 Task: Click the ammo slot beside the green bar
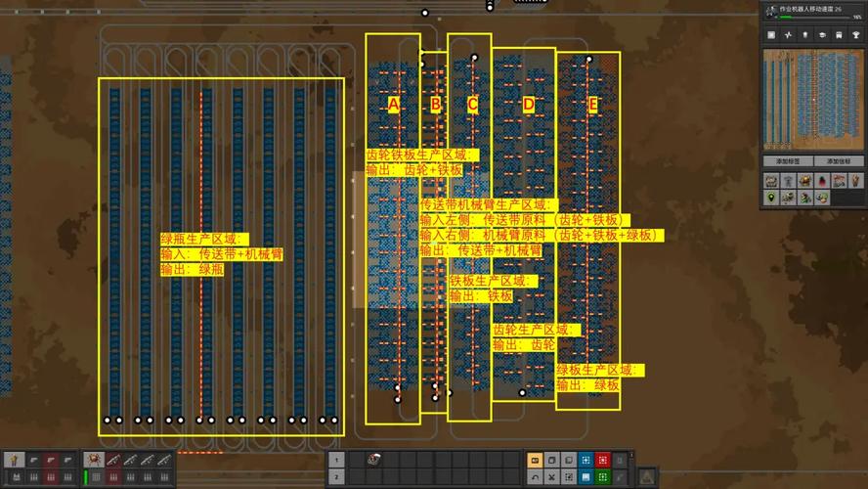click(97, 477)
